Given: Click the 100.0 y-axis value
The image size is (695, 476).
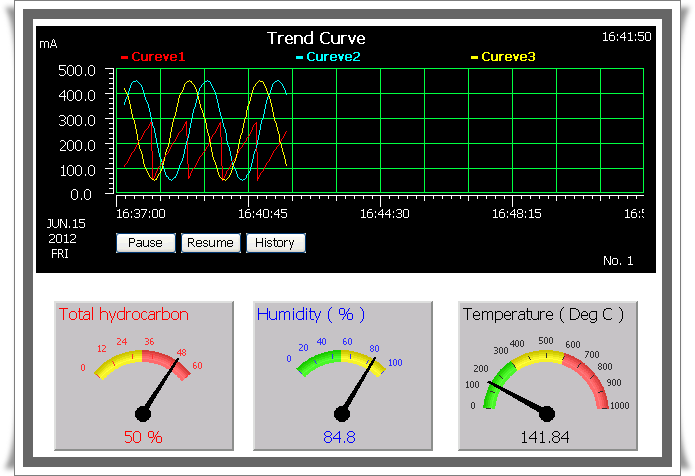Looking at the screenshot, I should coord(77,170).
